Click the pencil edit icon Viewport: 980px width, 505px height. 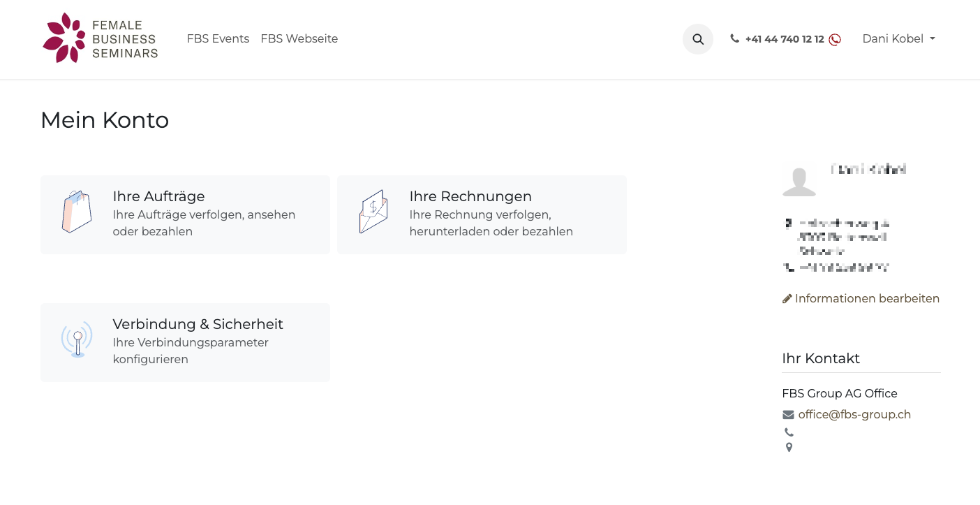point(787,299)
